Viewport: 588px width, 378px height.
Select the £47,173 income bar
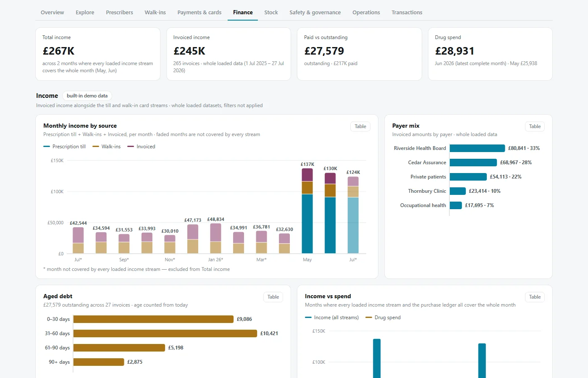pos(193,239)
